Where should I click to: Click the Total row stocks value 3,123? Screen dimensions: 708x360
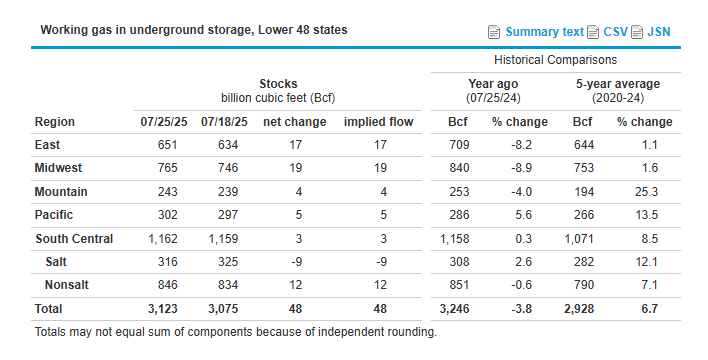click(x=163, y=309)
